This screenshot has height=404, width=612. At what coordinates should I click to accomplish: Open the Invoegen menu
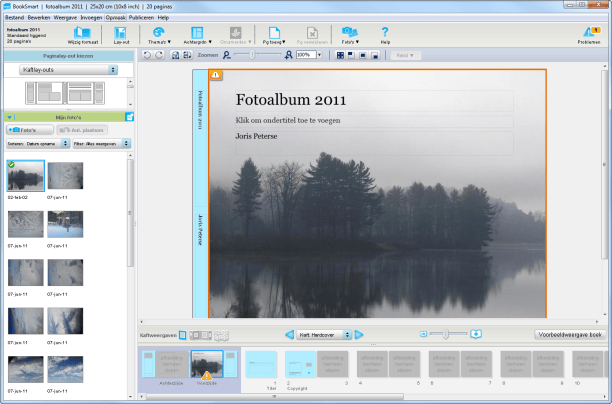[x=91, y=18]
